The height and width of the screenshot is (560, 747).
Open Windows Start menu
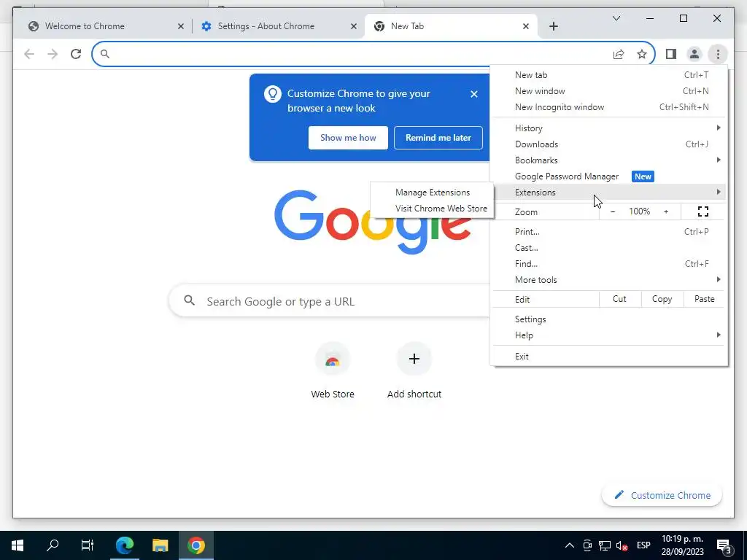(18, 545)
